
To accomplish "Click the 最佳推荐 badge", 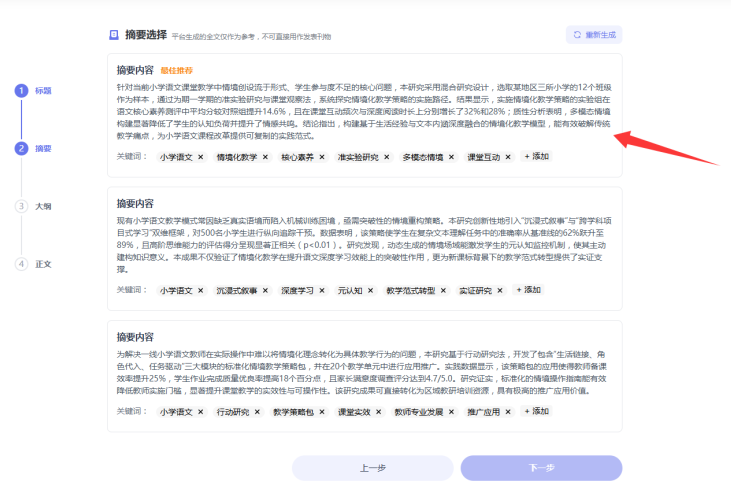I will [177, 71].
